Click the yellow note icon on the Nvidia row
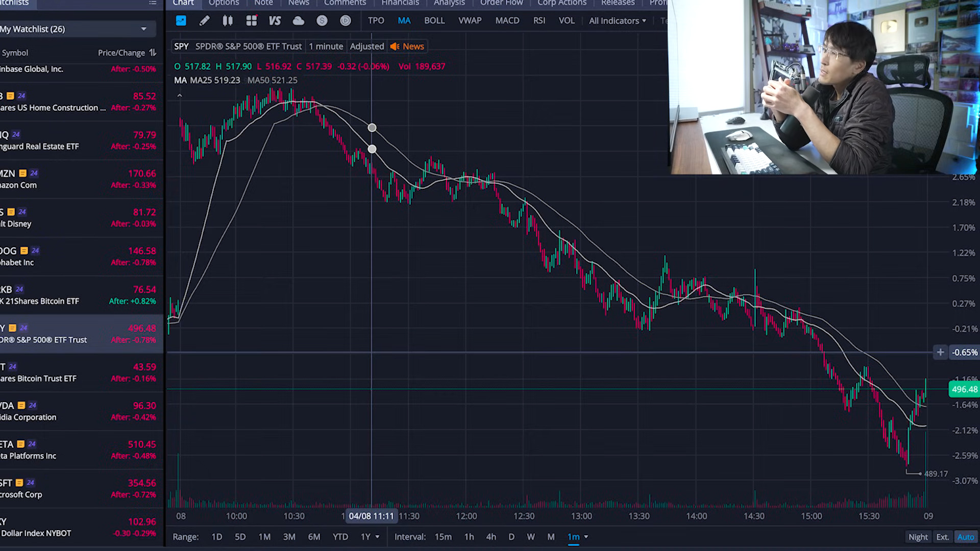Viewport: 980px width, 551px height. [x=21, y=406]
